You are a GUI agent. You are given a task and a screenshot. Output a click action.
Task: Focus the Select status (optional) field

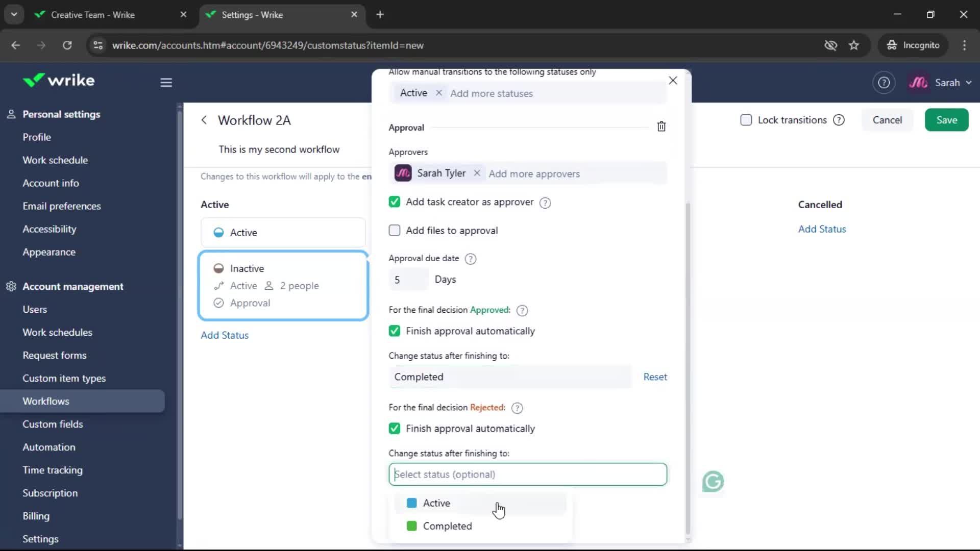[528, 474]
